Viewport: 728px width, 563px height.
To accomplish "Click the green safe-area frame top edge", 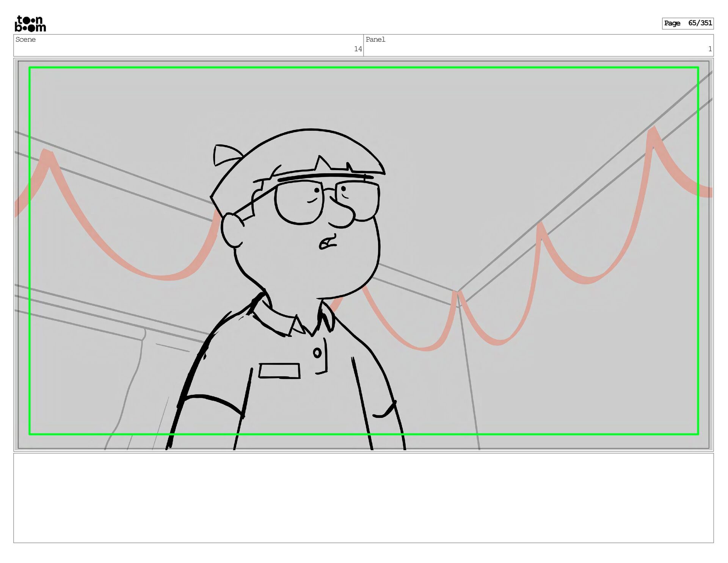I will click(x=363, y=68).
